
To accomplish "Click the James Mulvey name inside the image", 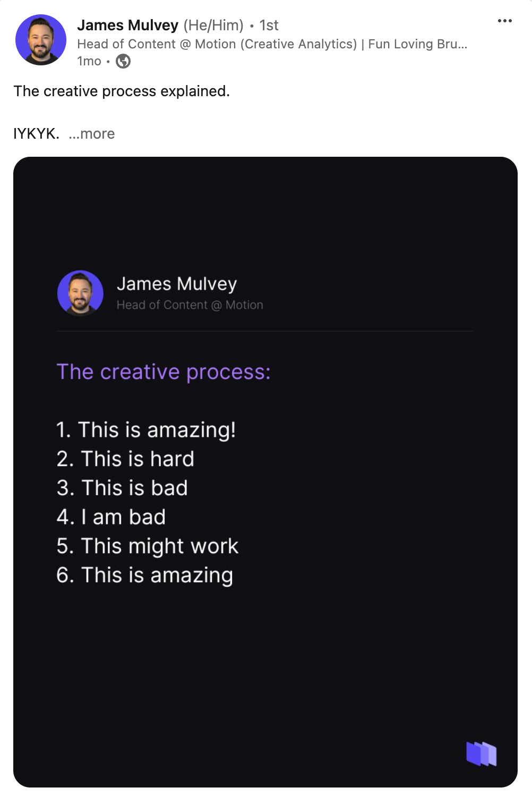I will click(x=177, y=283).
